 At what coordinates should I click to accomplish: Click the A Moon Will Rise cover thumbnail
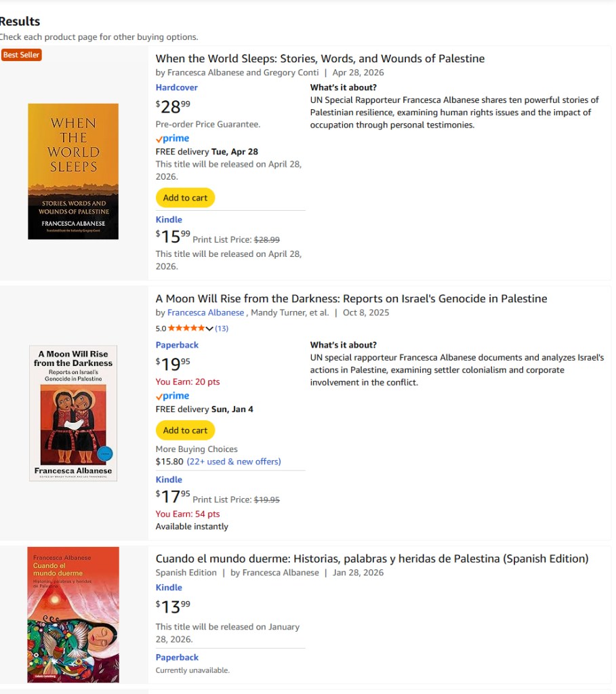73,413
